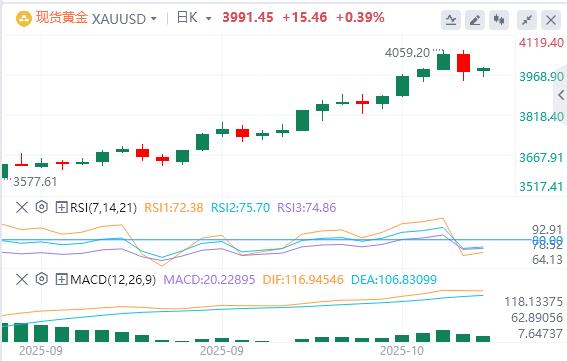The width and height of the screenshot is (567, 361).
Task: Click the 64.13 RSI axis value
Action: [547, 259]
